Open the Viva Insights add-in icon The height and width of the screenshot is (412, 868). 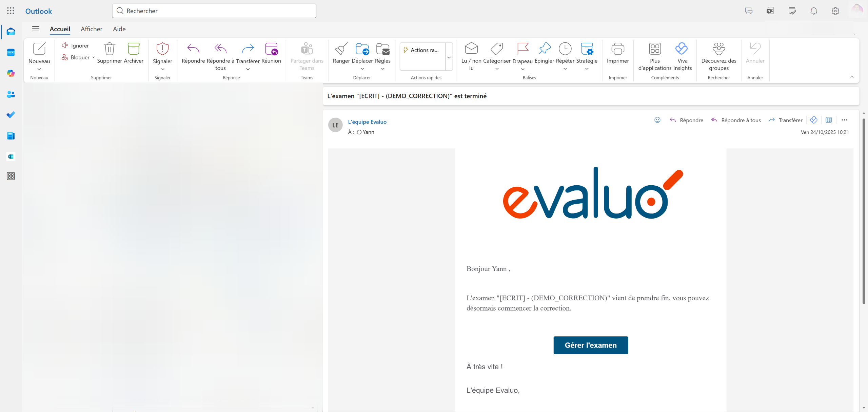tap(682, 49)
